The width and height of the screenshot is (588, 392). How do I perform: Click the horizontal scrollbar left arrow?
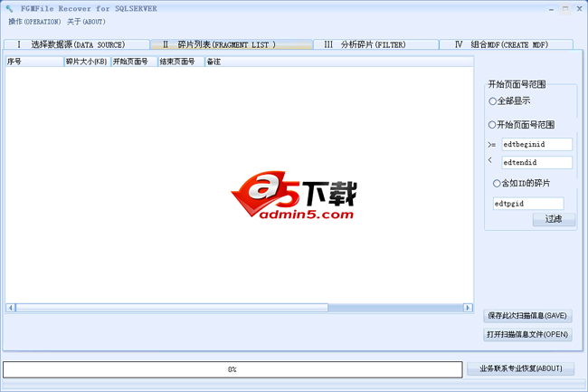pos(11,308)
